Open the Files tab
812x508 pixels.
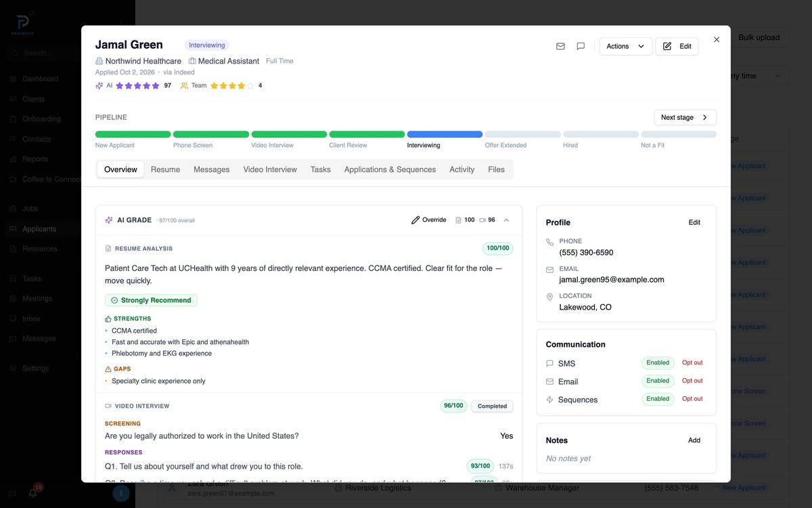point(496,169)
